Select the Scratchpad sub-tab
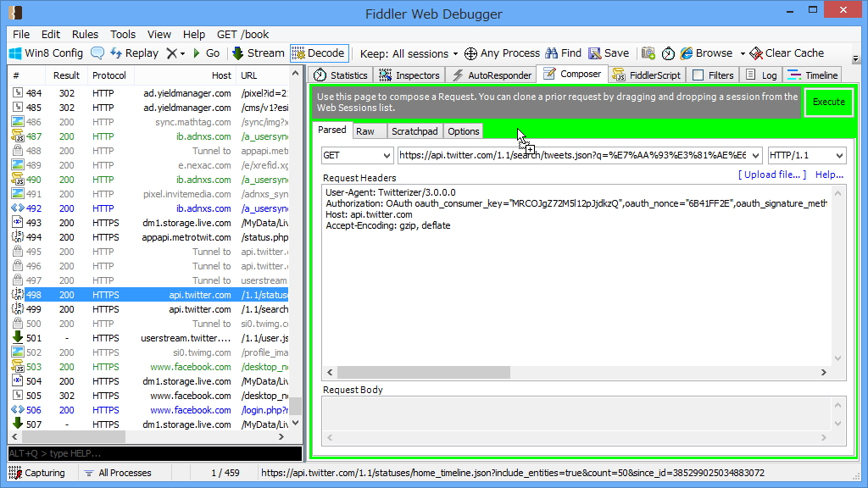 point(415,131)
